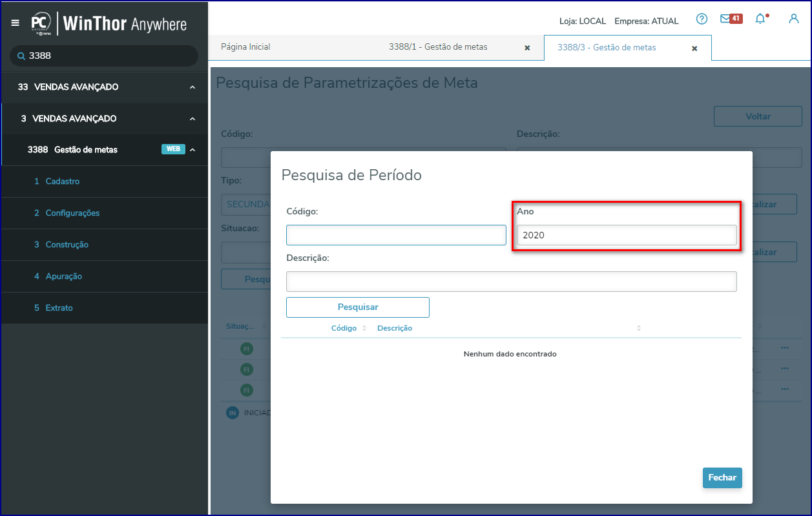Focus the Ano field showing 2020
The image size is (812, 516).
(627, 235)
